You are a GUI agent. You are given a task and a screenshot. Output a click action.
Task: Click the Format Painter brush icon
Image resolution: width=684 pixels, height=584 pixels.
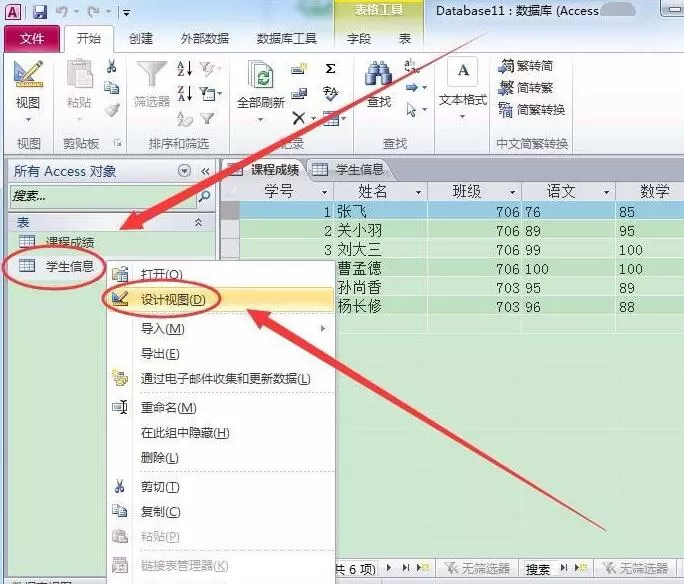[x=112, y=109]
